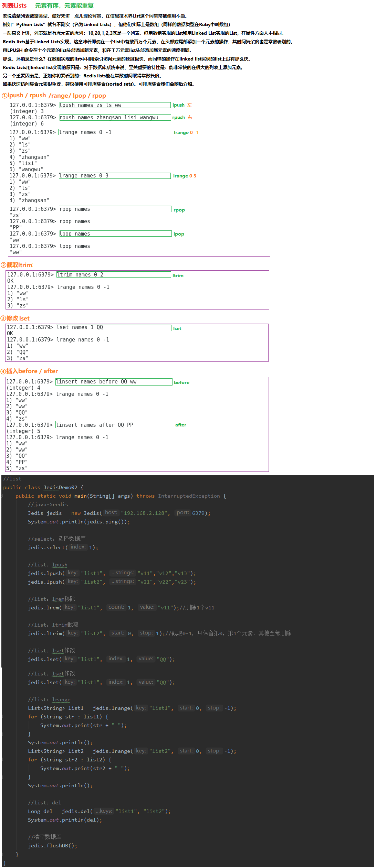The image size is (376, 868).
Task: Click the 'lrange 0 -1' annotation label
Action: tap(186, 132)
